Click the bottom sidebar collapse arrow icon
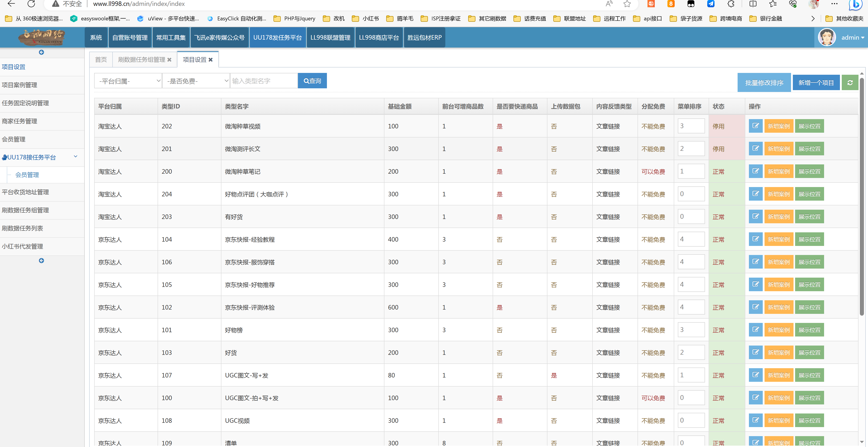 (x=41, y=261)
